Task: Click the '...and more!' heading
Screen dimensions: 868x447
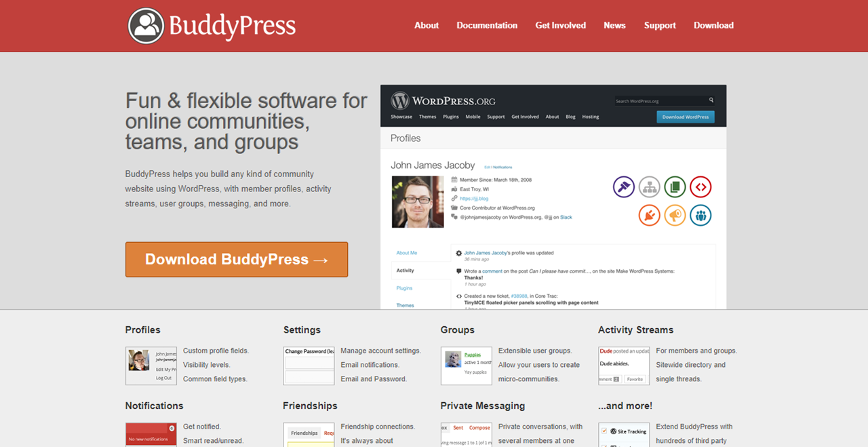Action: [x=625, y=406]
